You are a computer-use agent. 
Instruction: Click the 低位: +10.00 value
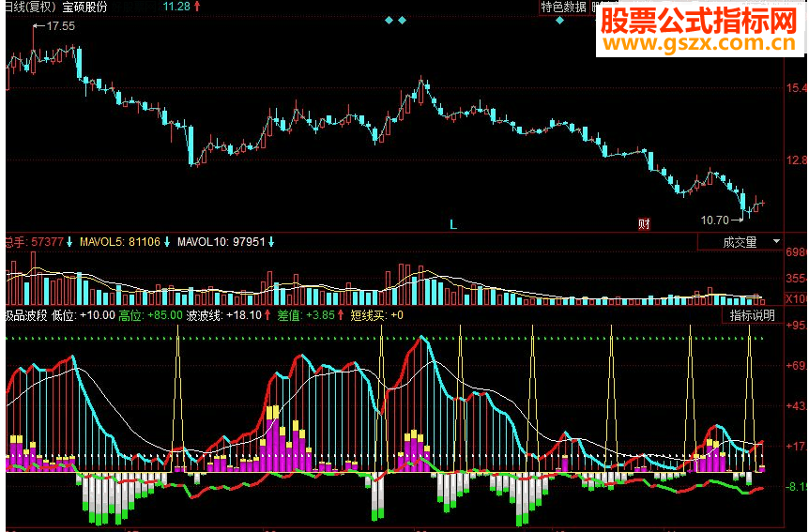click(84, 315)
